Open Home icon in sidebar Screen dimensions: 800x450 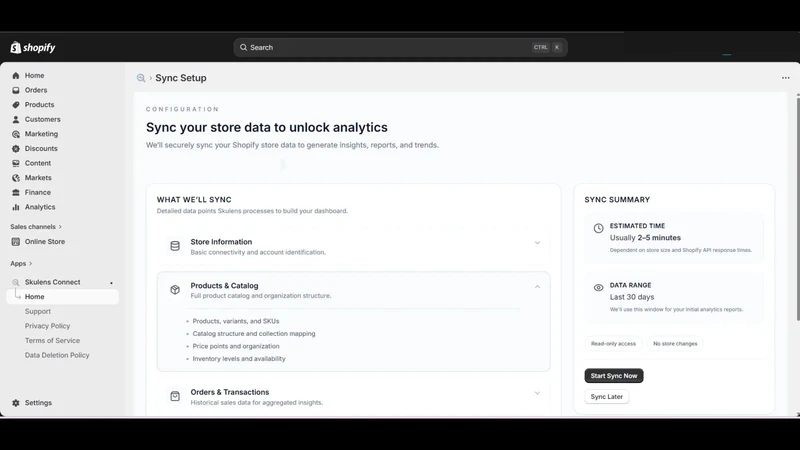(x=16, y=76)
